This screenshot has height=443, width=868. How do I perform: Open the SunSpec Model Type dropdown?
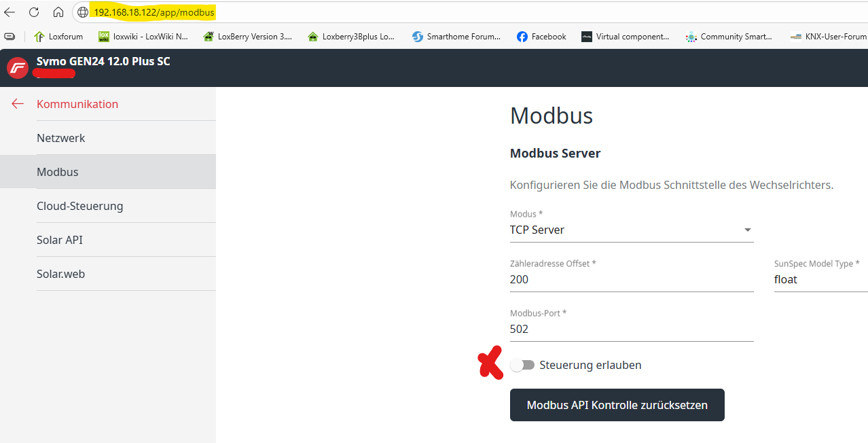pyautogui.click(x=820, y=279)
